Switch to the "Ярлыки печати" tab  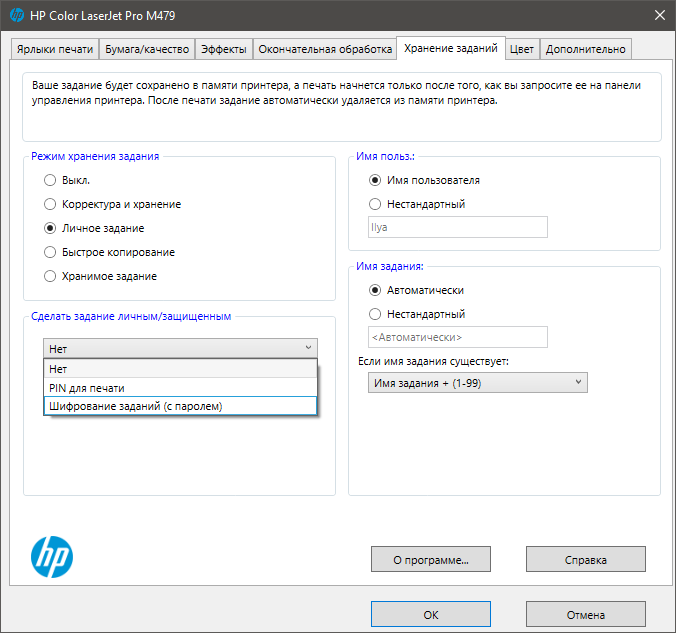[55, 49]
